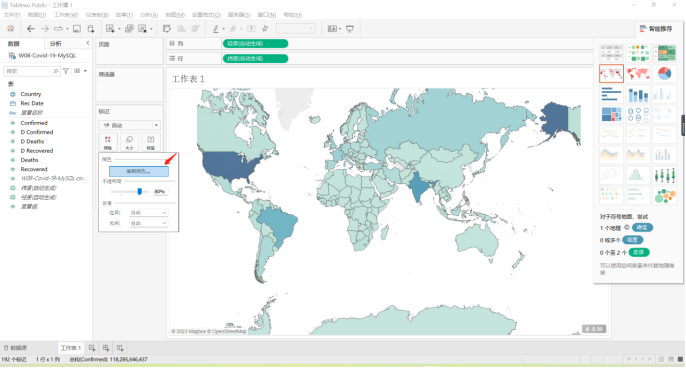Screen dimensions: 686x368
Task: Select the packed bubbles chart in Show Me
Action: click(664, 196)
